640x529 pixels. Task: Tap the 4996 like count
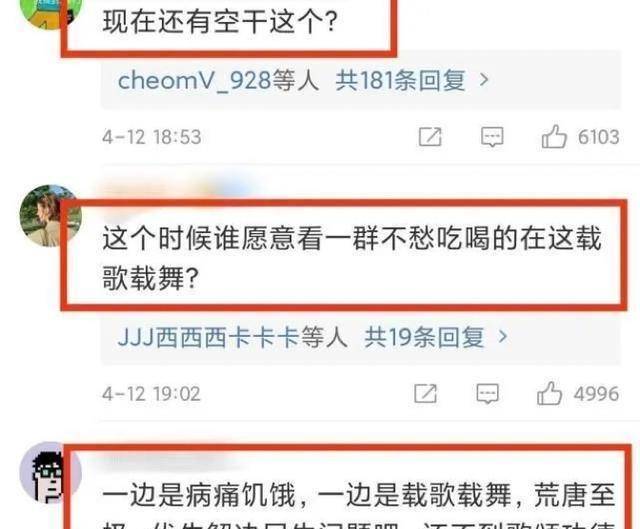coord(596,394)
